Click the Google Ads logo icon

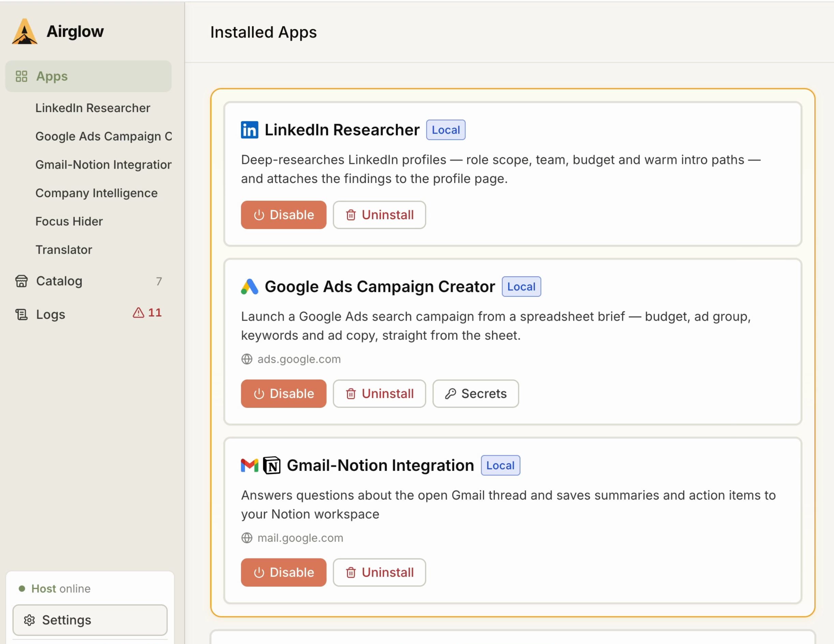(x=250, y=287)
